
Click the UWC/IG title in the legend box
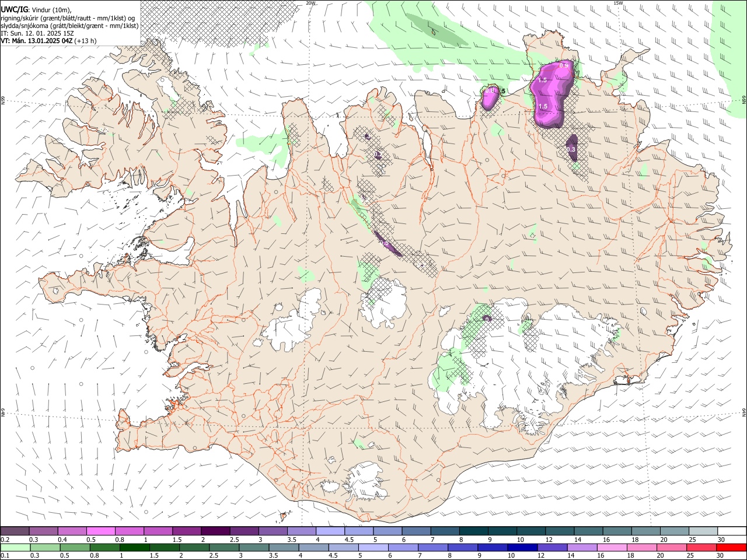point(14,9)
